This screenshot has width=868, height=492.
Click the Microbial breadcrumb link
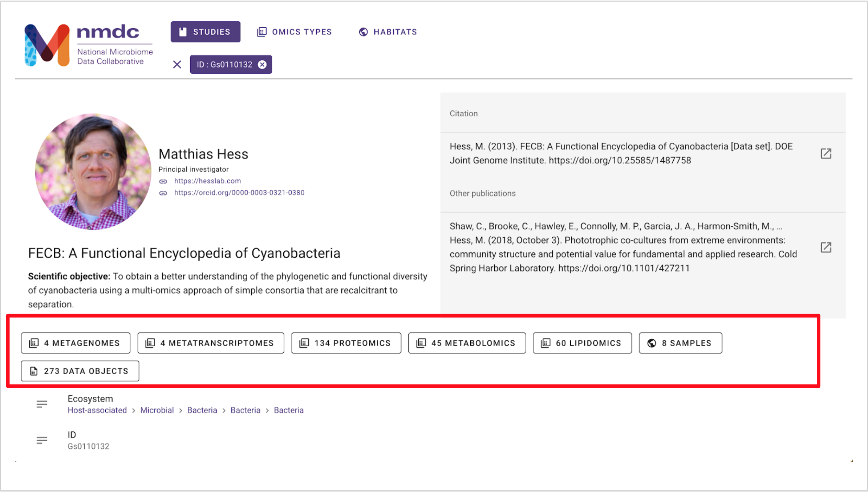157,410
